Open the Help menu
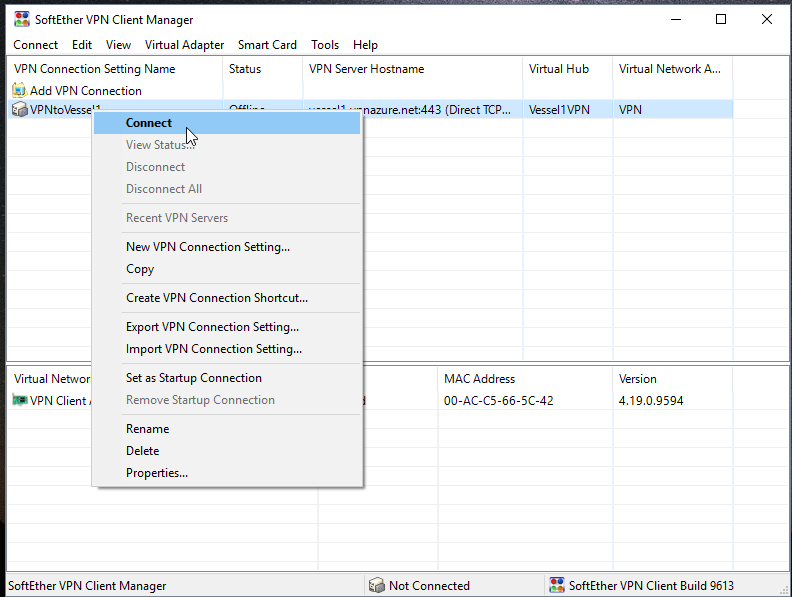 (365, 45)
